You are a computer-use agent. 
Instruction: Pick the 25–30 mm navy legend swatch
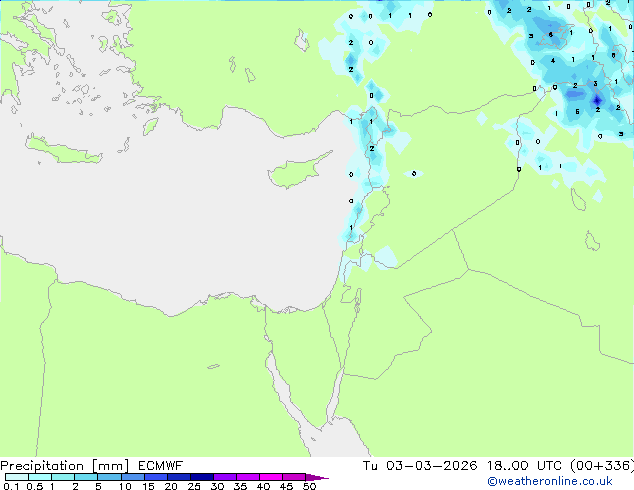point(202,477)
